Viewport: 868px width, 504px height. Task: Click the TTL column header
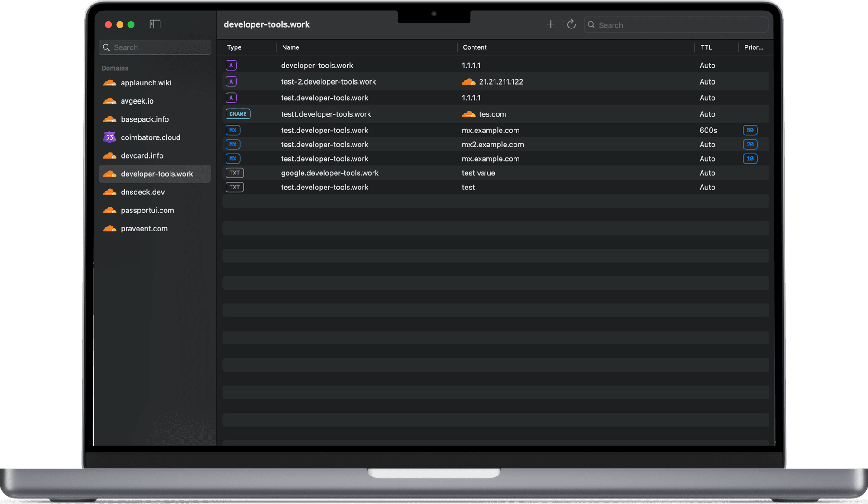706,47
